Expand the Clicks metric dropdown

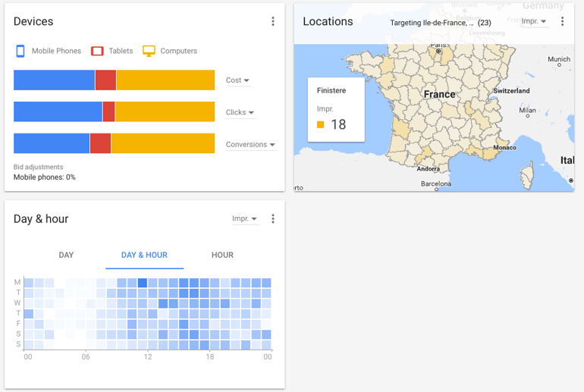point(240,113)
